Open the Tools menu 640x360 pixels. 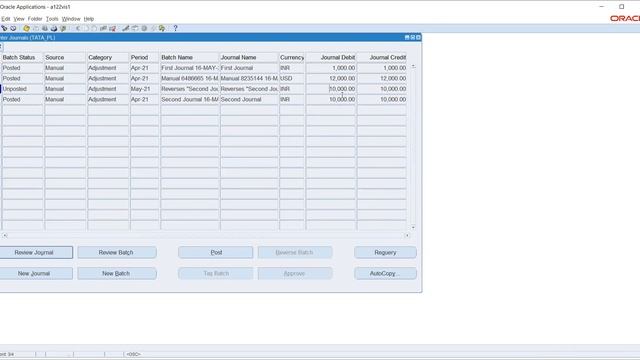52,19
